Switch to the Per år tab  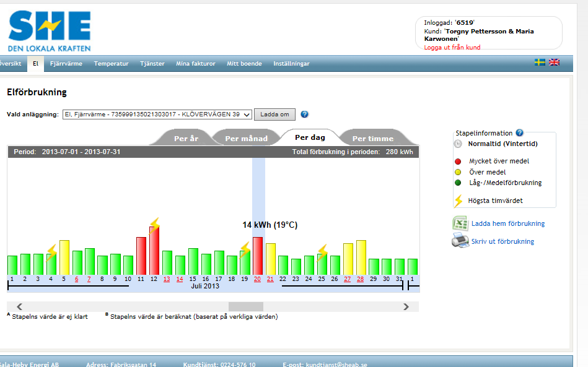[x=186, y=138]
